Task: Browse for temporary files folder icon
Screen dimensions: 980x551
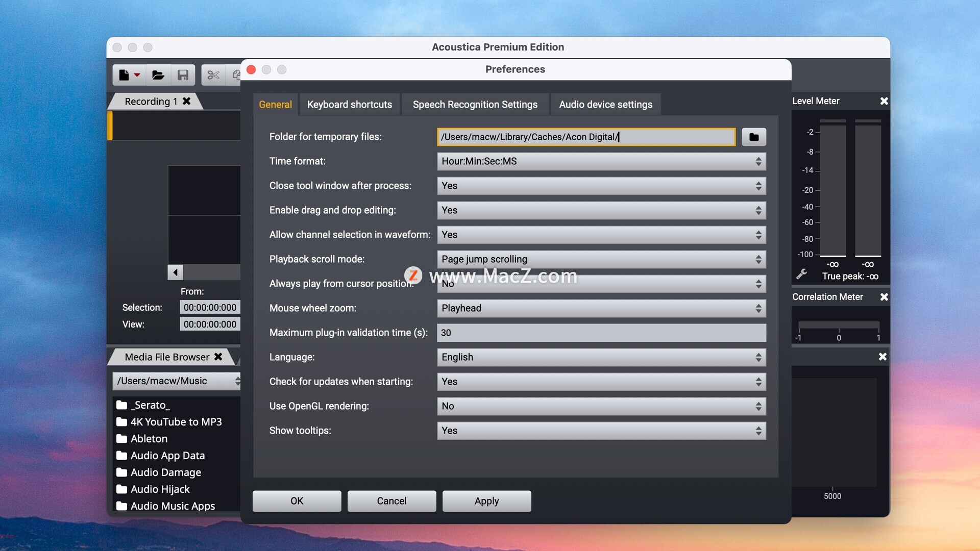Action: tap(754, 137)
